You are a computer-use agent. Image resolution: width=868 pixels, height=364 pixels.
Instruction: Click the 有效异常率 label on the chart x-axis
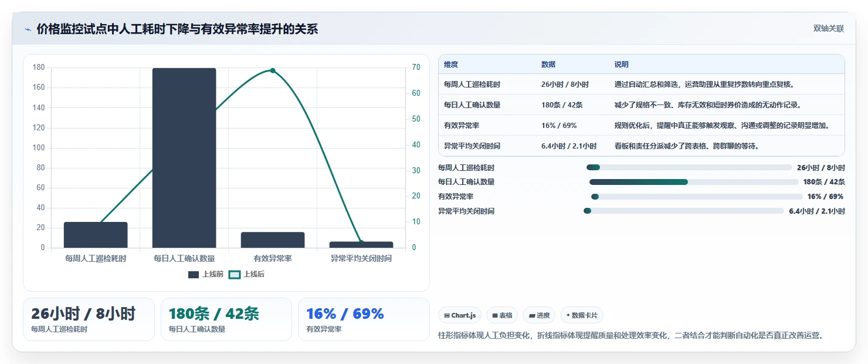273,258
